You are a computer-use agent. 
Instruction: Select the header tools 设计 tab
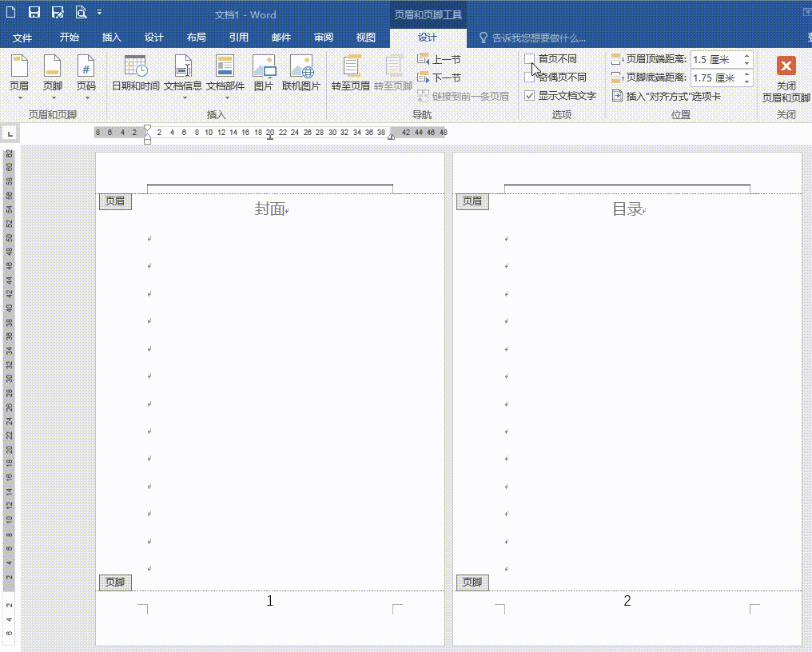[428, 38]
